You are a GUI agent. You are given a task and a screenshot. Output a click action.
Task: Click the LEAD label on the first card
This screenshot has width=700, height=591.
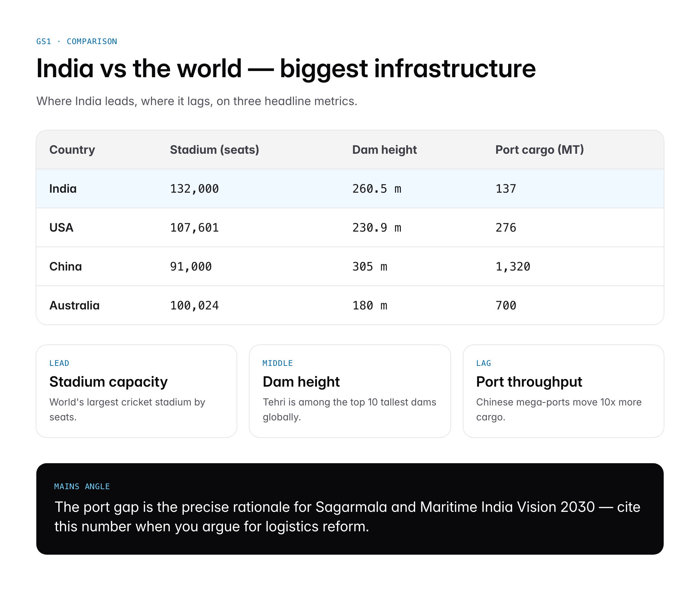pos(59,363)
